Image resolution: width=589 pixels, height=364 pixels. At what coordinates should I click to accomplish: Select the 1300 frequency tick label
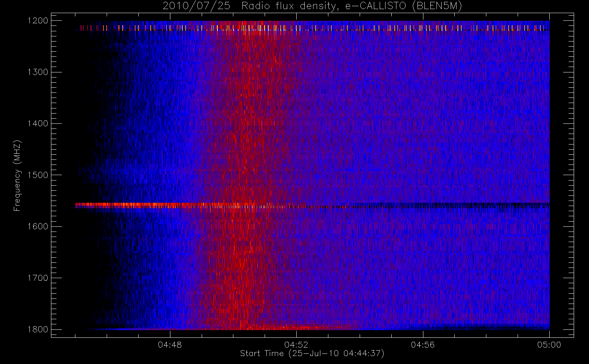click(x=38, y=72)
